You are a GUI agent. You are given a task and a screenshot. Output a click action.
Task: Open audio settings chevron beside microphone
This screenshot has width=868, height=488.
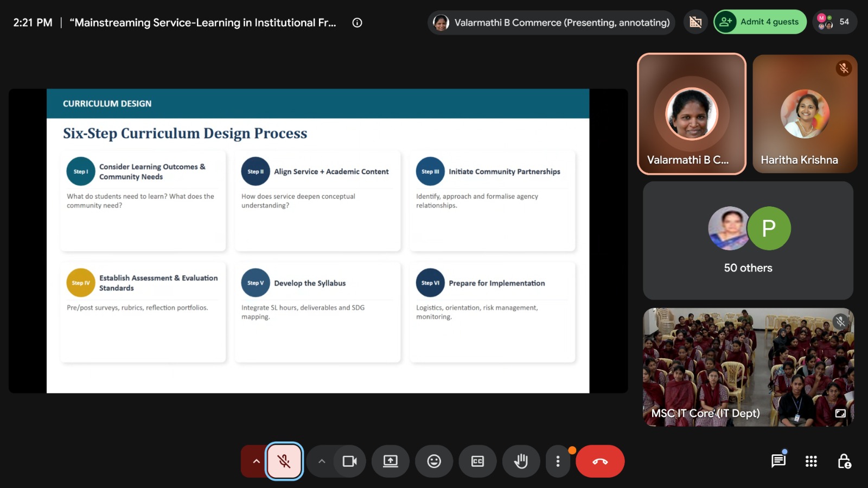(x=256, y=461)
